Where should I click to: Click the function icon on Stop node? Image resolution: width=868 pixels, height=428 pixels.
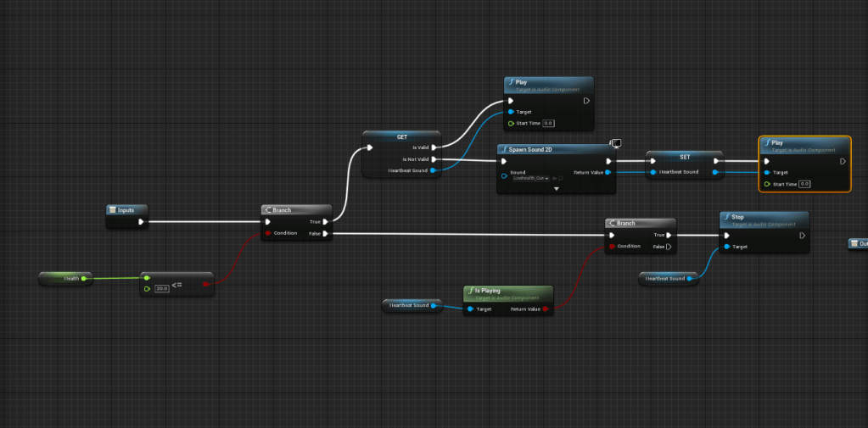coord(725,217)
